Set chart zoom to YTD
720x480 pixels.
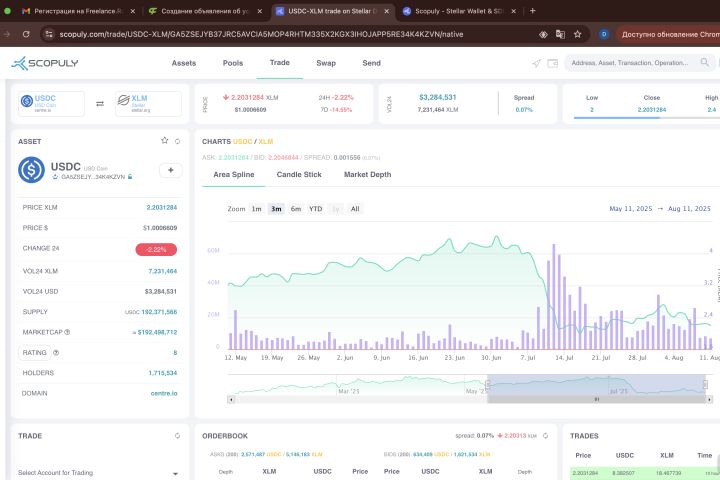click(x=315, y=209)
